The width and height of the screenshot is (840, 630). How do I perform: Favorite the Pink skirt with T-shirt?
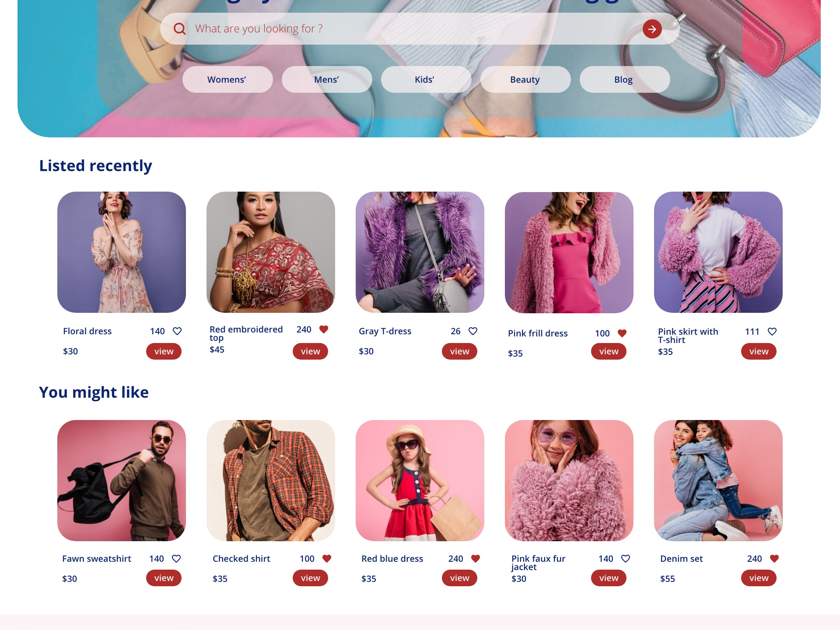coord(772,332)
